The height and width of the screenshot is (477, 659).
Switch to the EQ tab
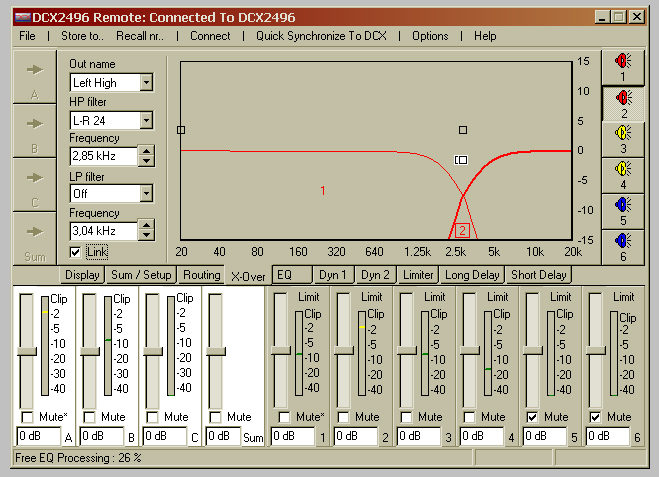pos(292,275)
